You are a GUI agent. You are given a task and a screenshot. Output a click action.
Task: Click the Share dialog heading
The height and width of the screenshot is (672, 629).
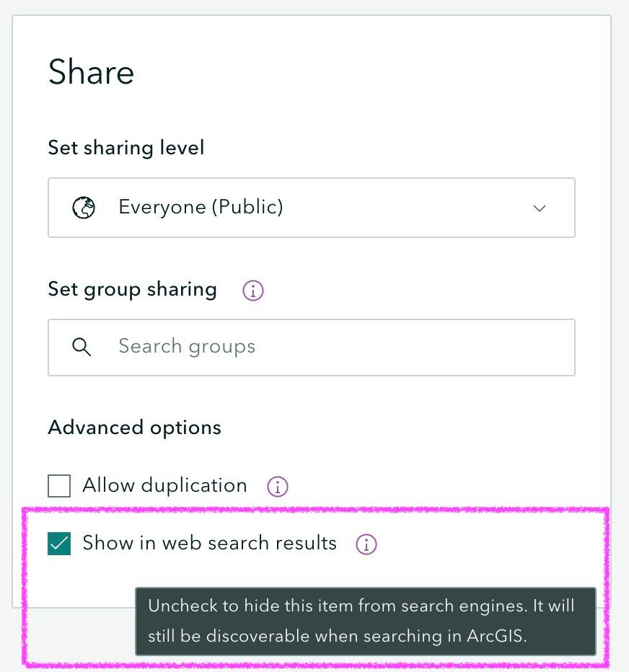coord(91,73)
